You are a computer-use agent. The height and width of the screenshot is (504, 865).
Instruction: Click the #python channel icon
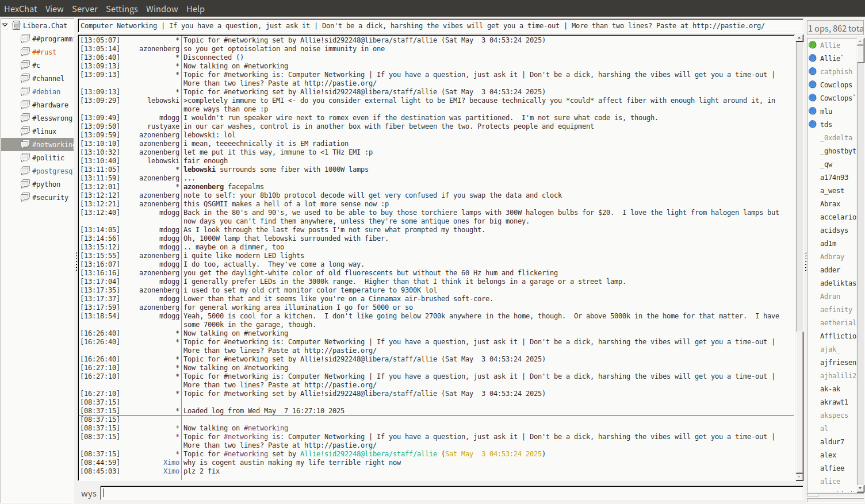click(x=25, y=184)
